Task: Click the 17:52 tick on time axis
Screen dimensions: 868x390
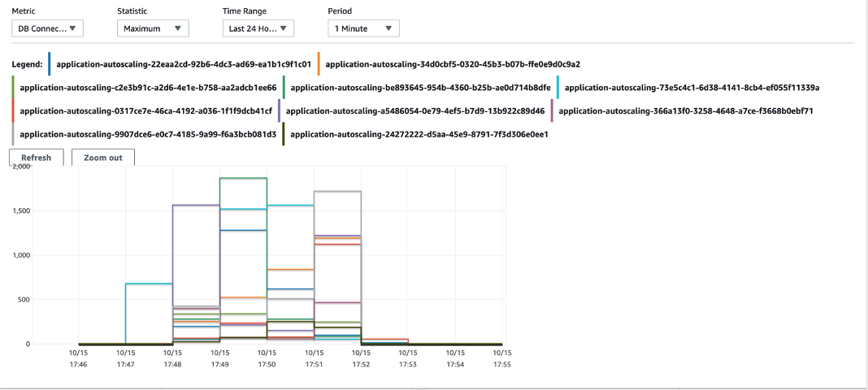Action: click(x=361, y=358)
